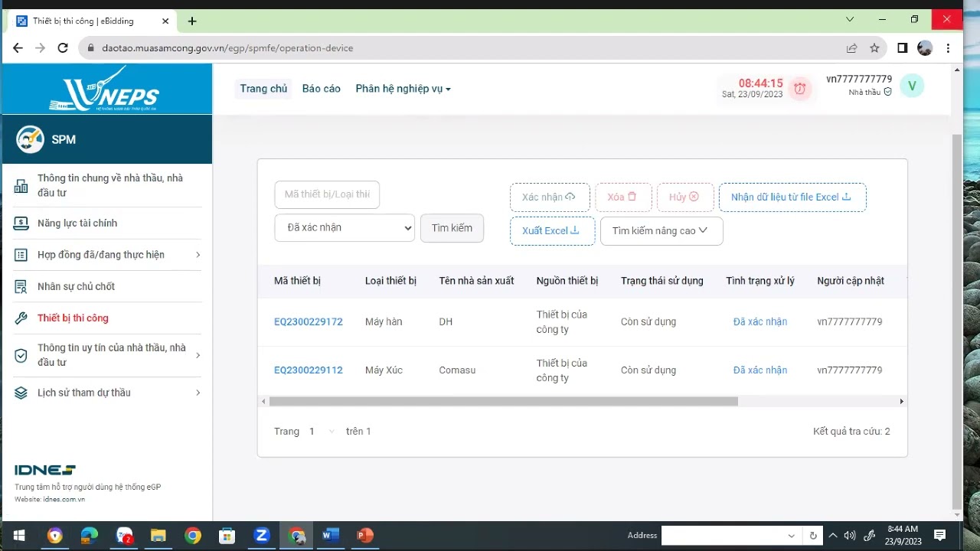Click the Xác nhận button
This screenshot has height=551, width=980.
click(x=550, y=197)
